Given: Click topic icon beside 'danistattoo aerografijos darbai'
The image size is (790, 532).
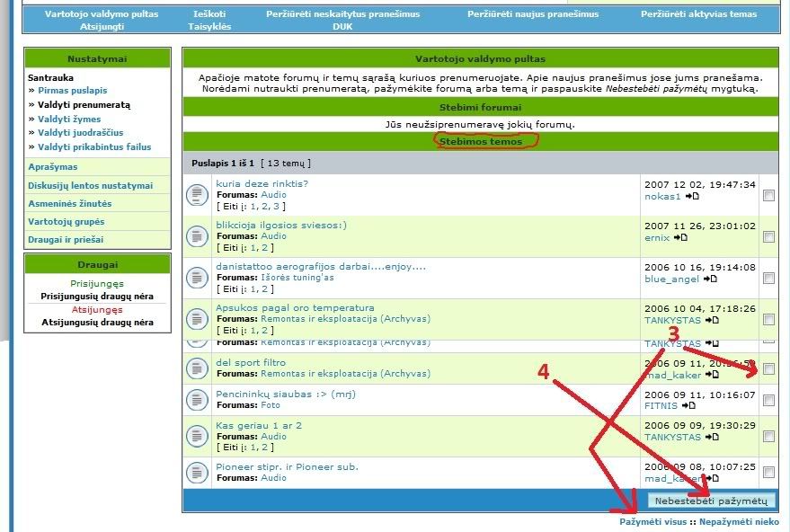Looking at the screenshot, I should click(x=197, y=278).
